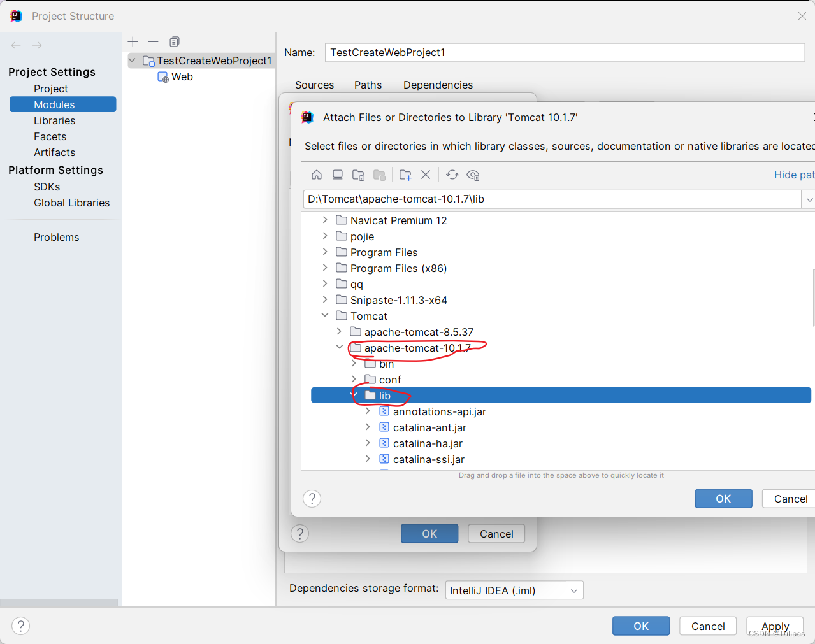Screen dimensions: 815x644
Task: Open help in Project Structure window
Action: tap(20, 626)
